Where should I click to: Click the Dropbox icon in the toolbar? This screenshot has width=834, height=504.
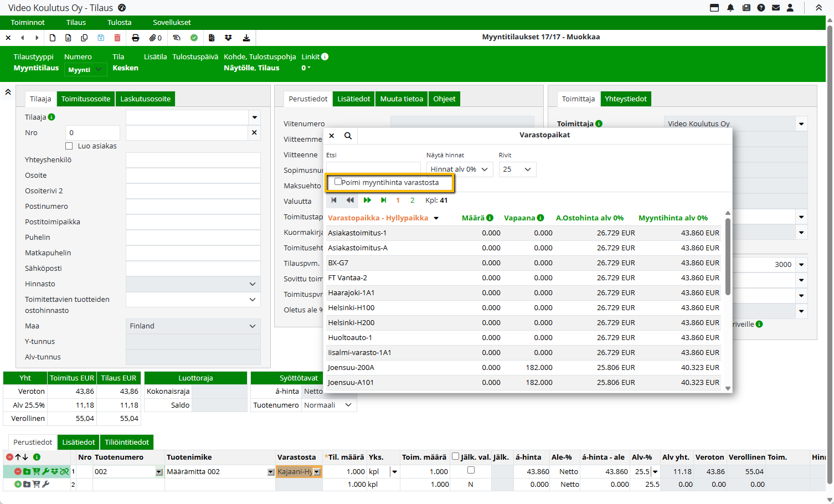[x=228, y=38]
